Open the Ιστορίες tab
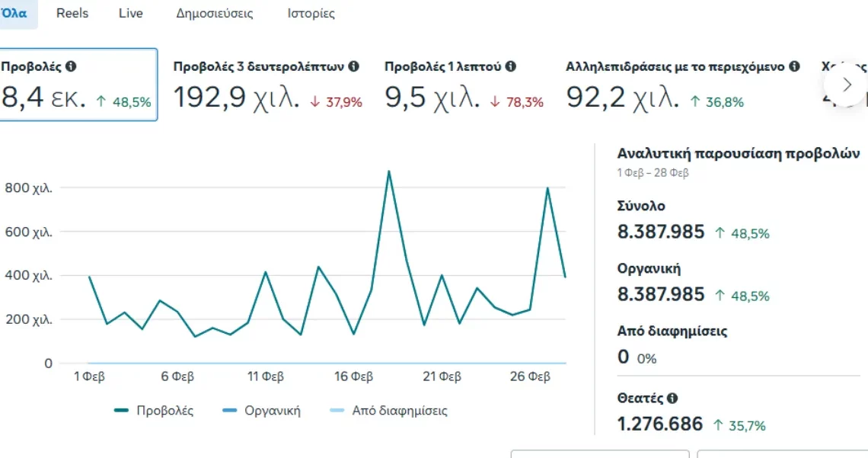Viewport: 868px width, 458px height. coord(311,14)
